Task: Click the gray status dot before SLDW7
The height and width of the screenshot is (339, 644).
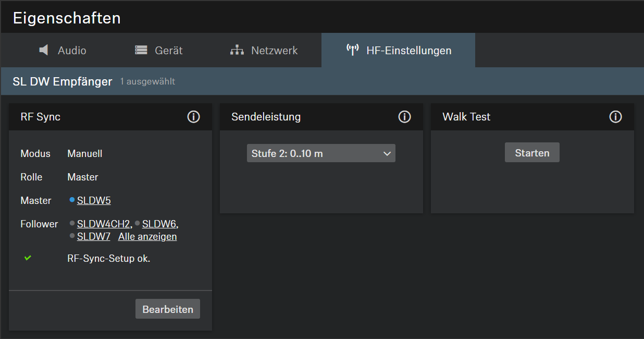Action: pyautogui.click(x=72, y=236)
